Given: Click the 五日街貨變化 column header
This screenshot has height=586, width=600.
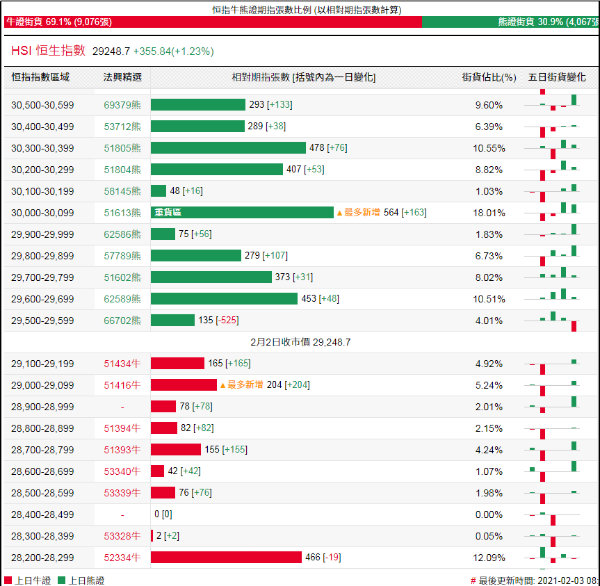Looking at the screenshot, I should [x=557, y=77].
